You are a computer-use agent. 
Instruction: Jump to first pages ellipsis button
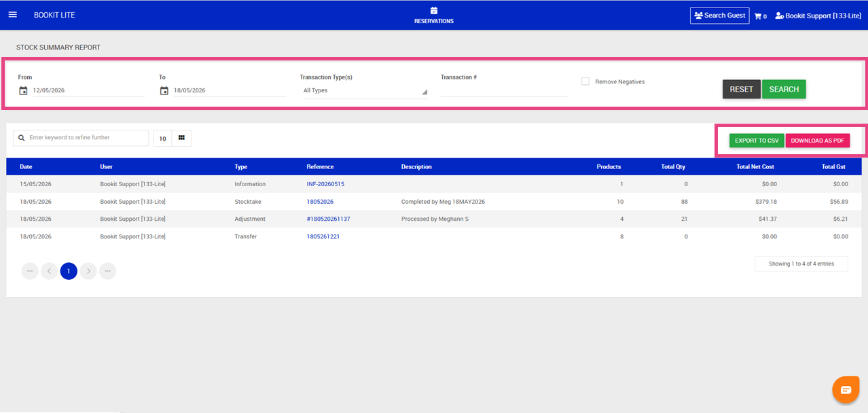[x=29, y=271]
